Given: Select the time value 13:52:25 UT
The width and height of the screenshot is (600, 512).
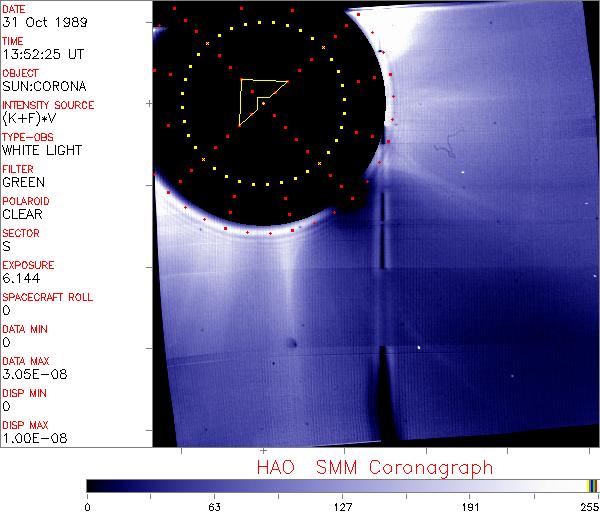Looking at the screenshot, I should (x=43, y=55).
